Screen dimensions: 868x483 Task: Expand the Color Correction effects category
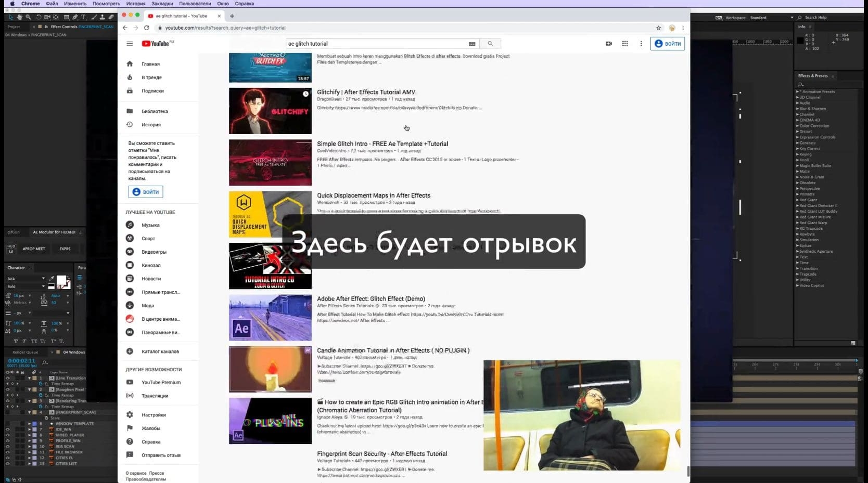[x=798, y=126]
